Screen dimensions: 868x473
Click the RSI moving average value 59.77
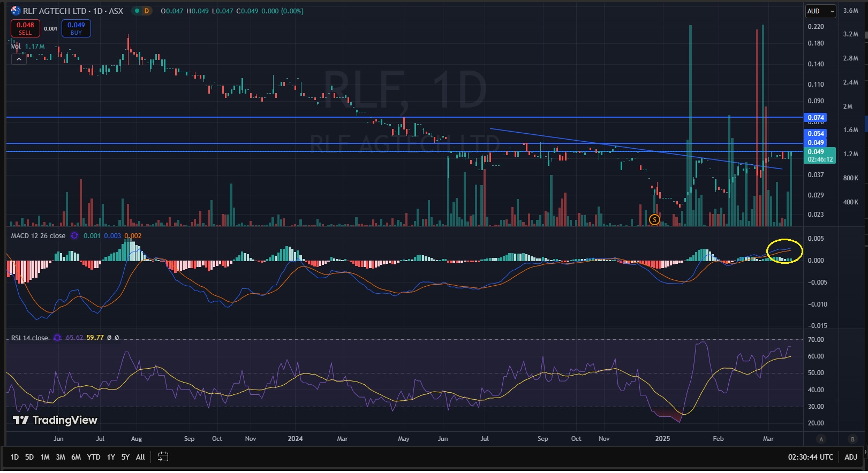click(95, 338)
